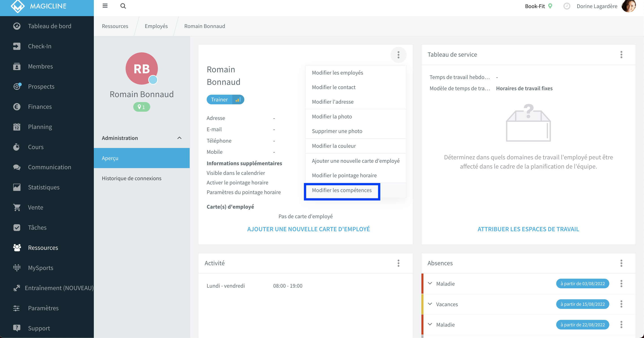Click Attribuer les espaces de travail link
The width and height of the screenshot is (644, 338).
[528, 229]
